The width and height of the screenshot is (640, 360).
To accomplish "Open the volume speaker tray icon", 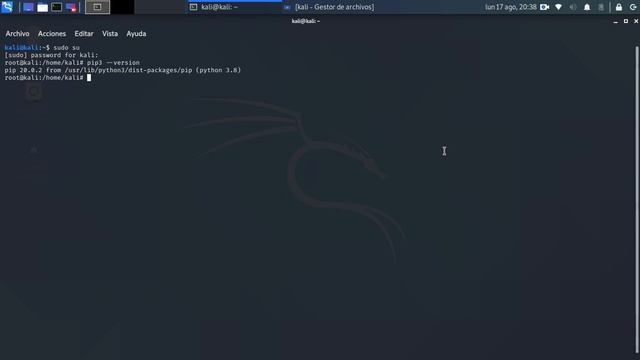I will [x=573, y=7].
